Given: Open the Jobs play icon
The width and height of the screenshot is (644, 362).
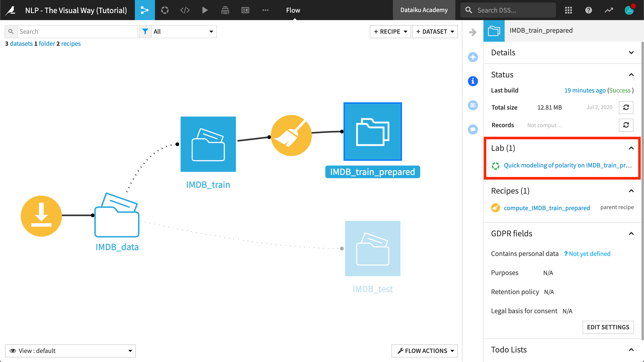Looking at the screenshot, I should click(x=205, y=10).
